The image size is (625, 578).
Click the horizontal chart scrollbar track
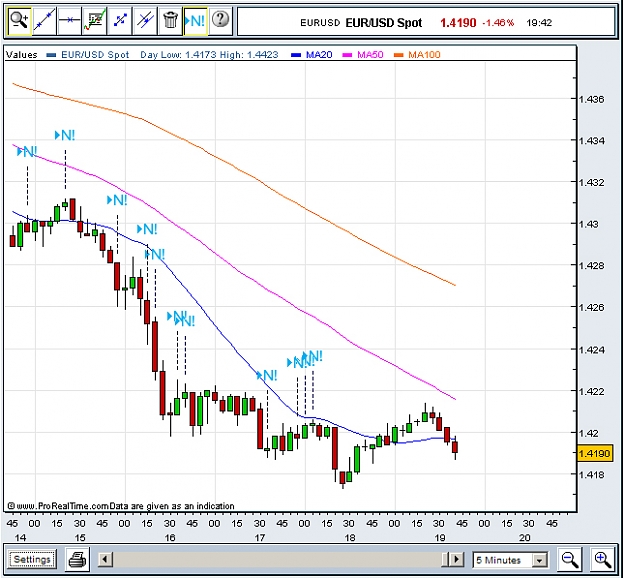(277, 559)
